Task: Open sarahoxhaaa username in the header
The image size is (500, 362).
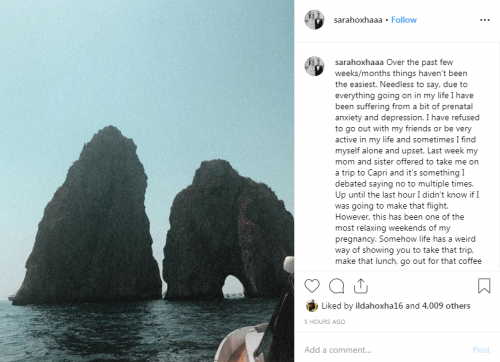Action: 358,20
